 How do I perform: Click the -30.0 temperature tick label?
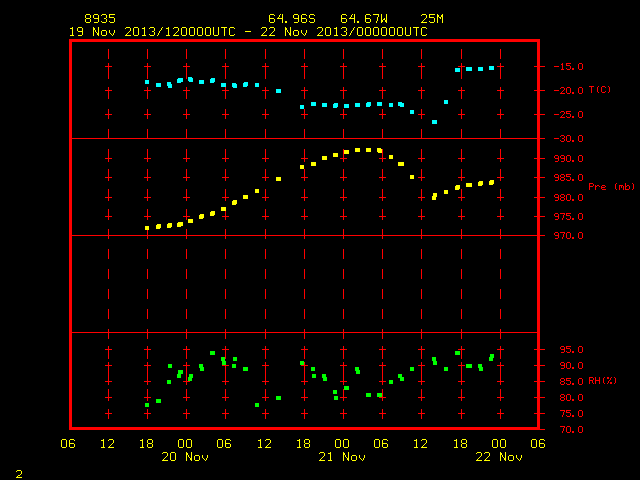pyautogui.click(x=569, y=139)
